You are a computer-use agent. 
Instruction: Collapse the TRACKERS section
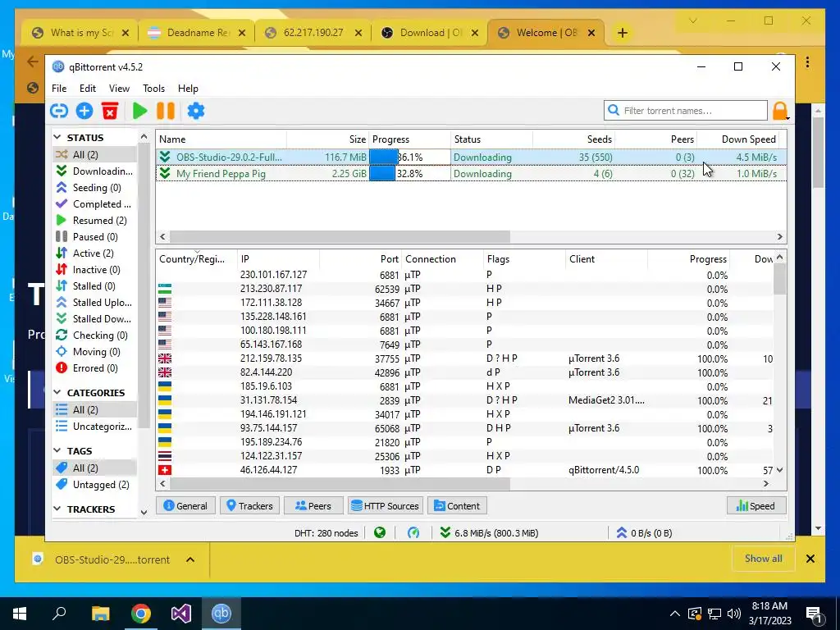[57, 509]
